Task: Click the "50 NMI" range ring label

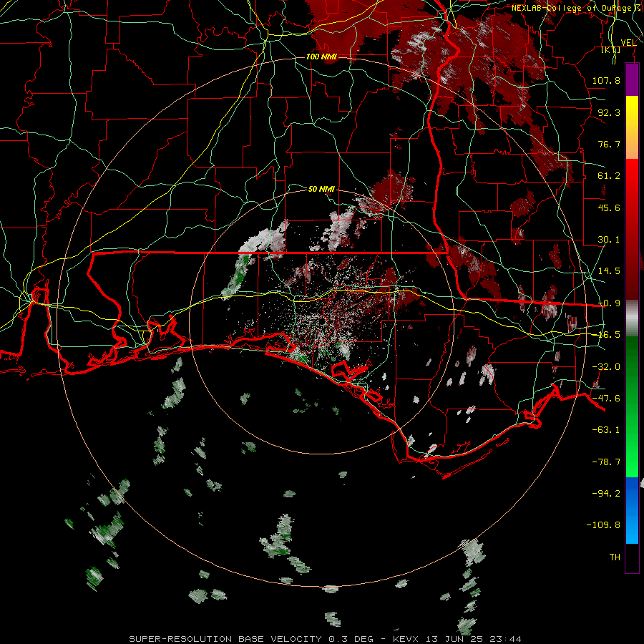Action: click(x=321, y=189)
